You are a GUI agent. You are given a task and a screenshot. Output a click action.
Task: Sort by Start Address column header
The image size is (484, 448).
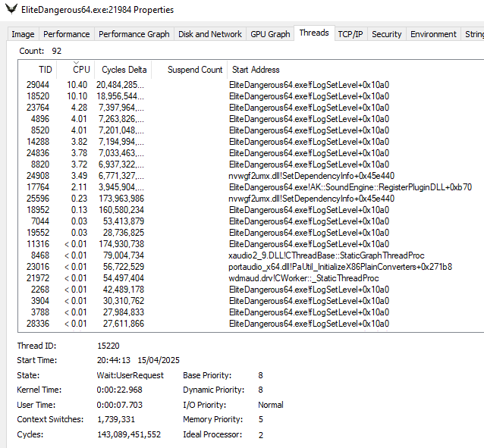[355, 70]
